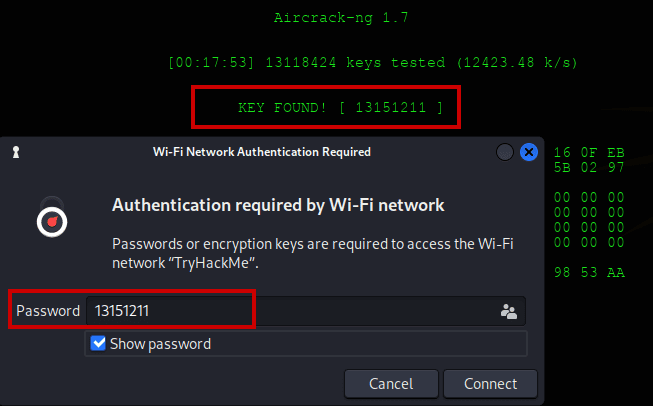Open the password storage options users icon

point(509,311)
